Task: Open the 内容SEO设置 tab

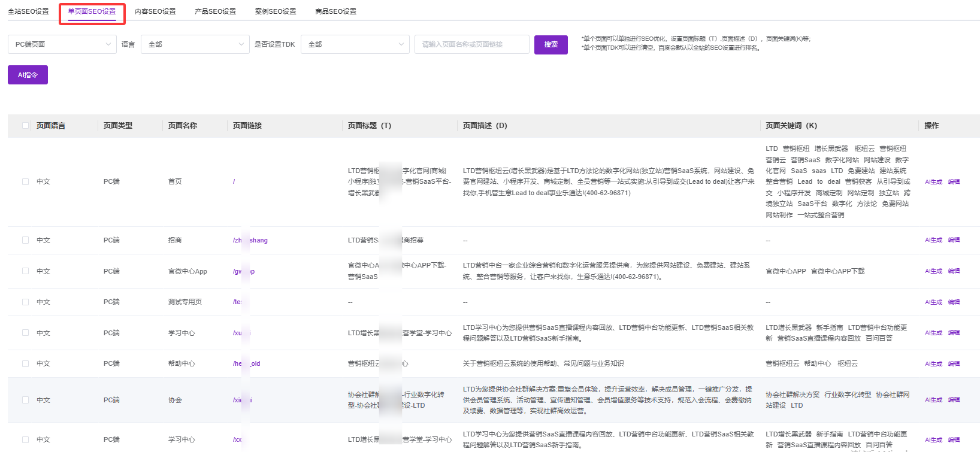Action: [x=155, y=11]
